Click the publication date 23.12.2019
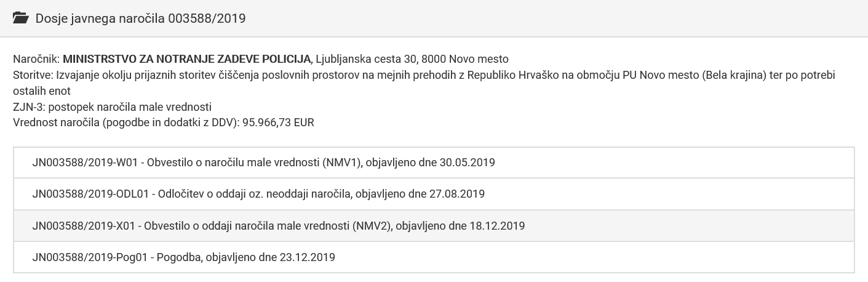Screen dimensions: 868x282 pyautogui.click(x=308, y=257)
